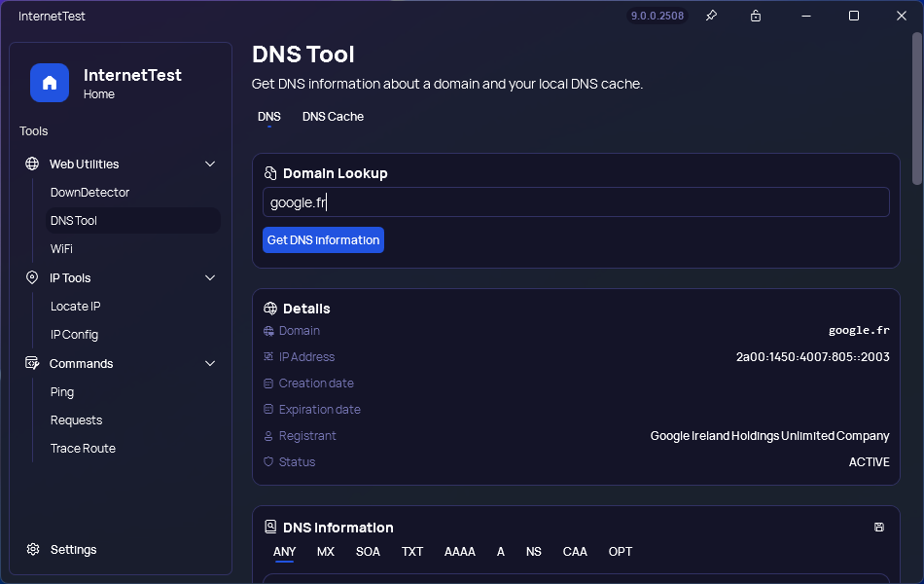Click the domain lookup text field
The height and width of the screenshot is (584, 924).
click(576, 202)
